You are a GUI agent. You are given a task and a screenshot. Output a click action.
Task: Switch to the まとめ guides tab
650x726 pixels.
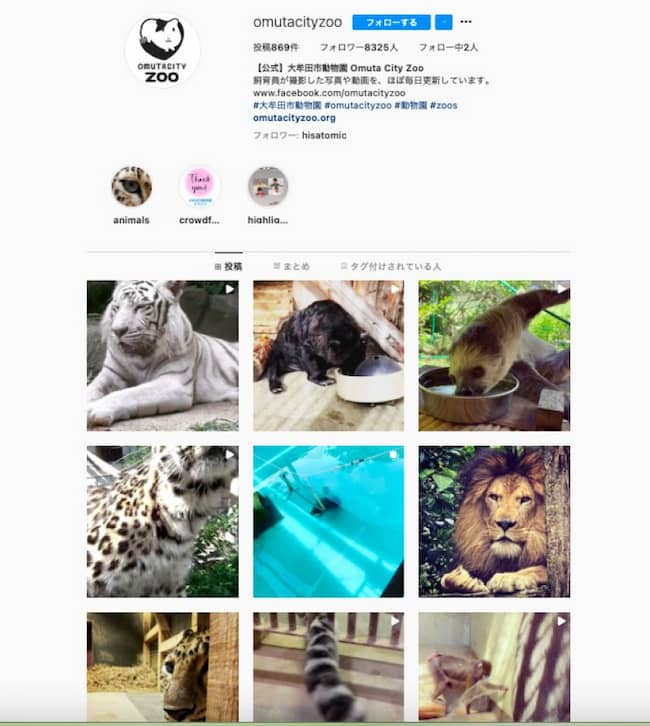pos(291,266)
